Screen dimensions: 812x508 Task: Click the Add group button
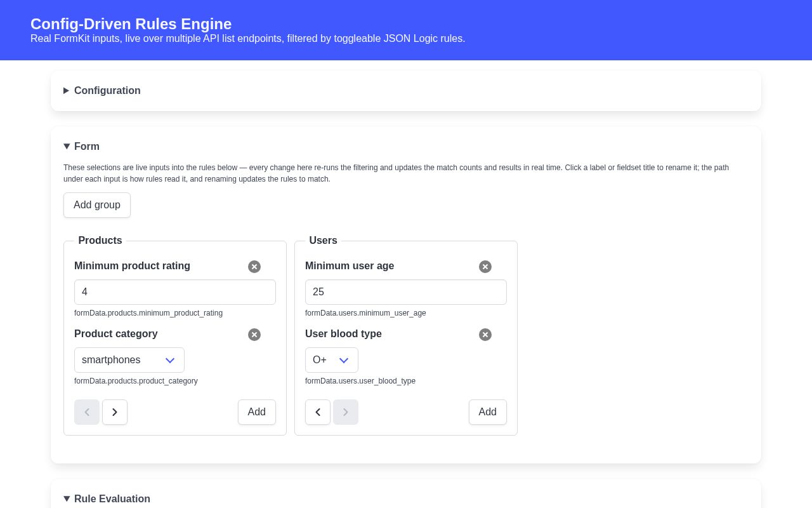[x=97, y=205]
